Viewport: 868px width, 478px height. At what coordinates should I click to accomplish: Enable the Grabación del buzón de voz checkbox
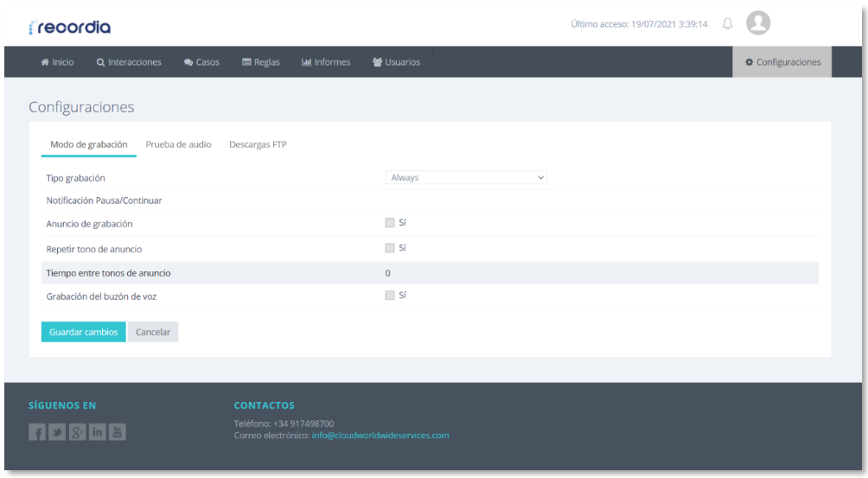(x=390, y=296)
